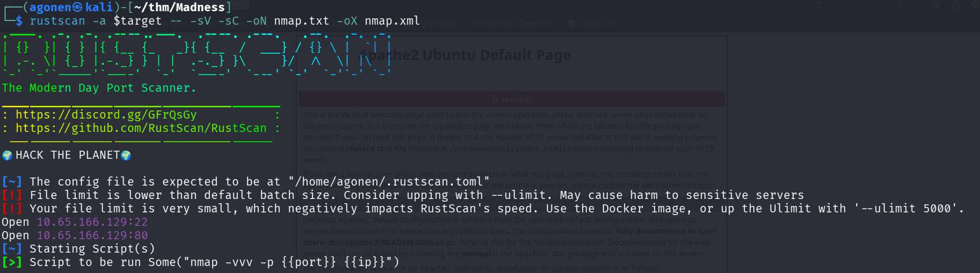Click the [~] marker on Starting Script line
The height and width of the screenshot is (273, 980).
coord(12,249)
